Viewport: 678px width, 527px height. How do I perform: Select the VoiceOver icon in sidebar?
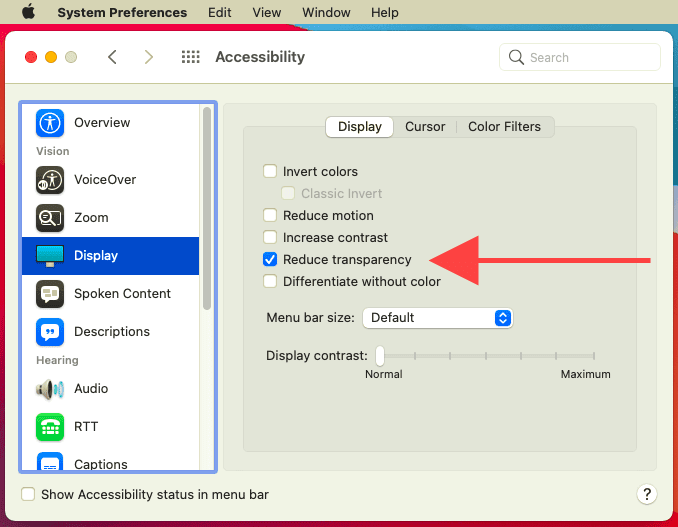(x=50, y=180)
